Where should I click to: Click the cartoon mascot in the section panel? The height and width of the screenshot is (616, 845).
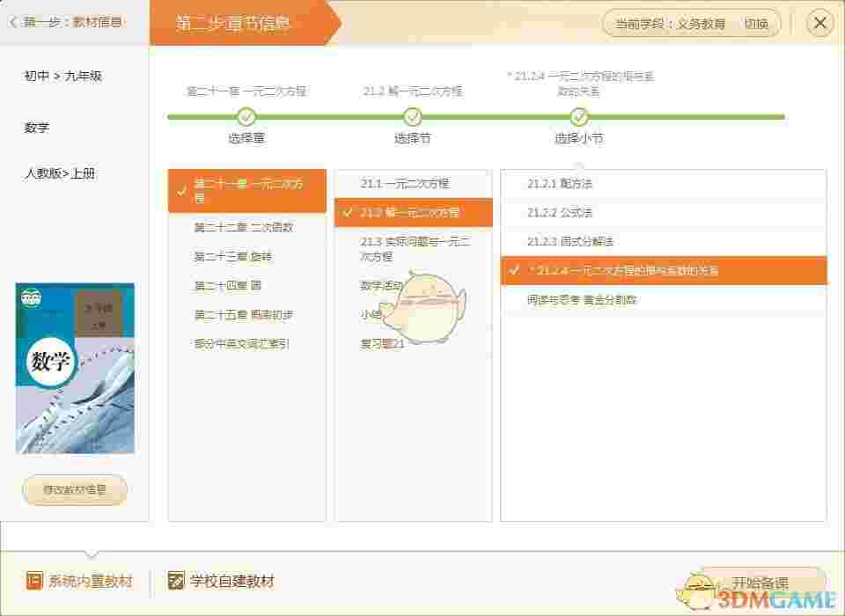point(433,308)
